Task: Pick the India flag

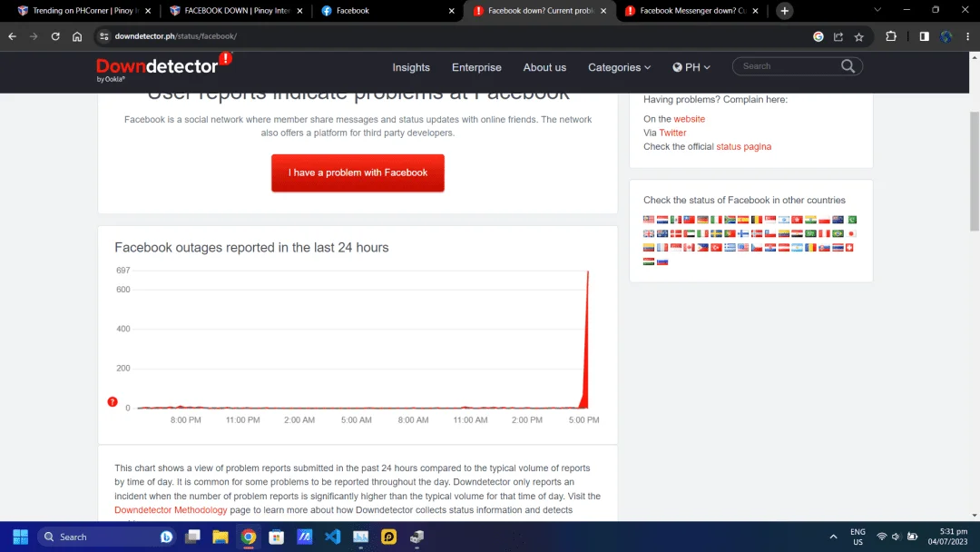Action: 810,220
